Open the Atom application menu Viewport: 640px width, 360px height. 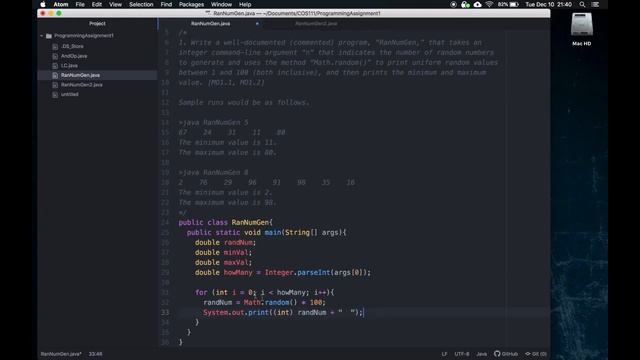tap(61, 4)
